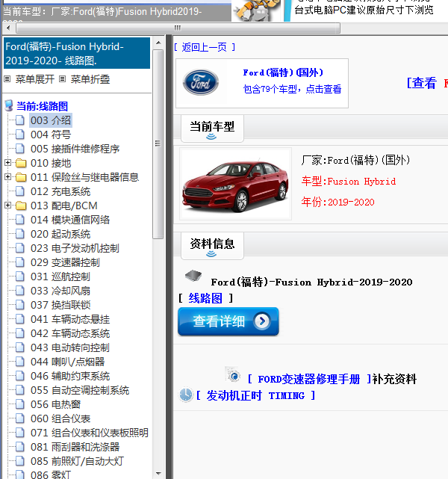Viewport: 448px width, 479px height.
Task: Click the gear icon beside FORD变速器修理手册
Action: click(x=233, y=374)
